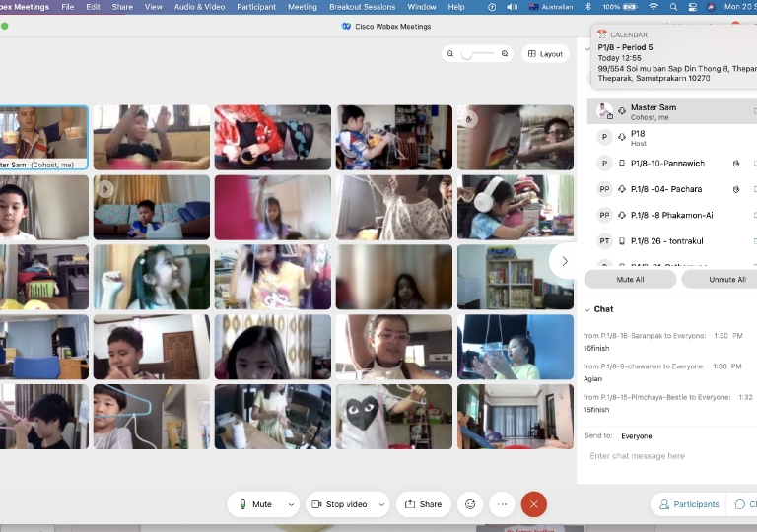
Task: Click the Wi-Fi icon in menu bar
Action: pyautogui.click(x=654, y=7)
